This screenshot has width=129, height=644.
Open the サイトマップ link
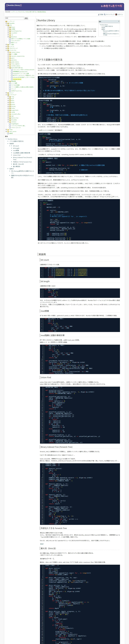(x=110, y=14)
